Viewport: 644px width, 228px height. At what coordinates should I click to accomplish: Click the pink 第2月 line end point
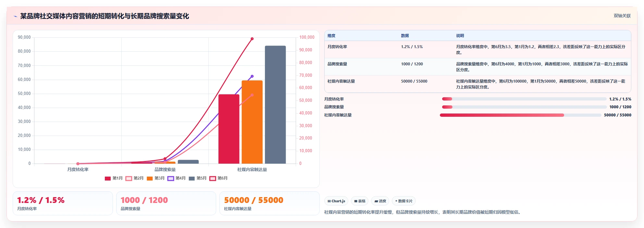pos(252,95)
